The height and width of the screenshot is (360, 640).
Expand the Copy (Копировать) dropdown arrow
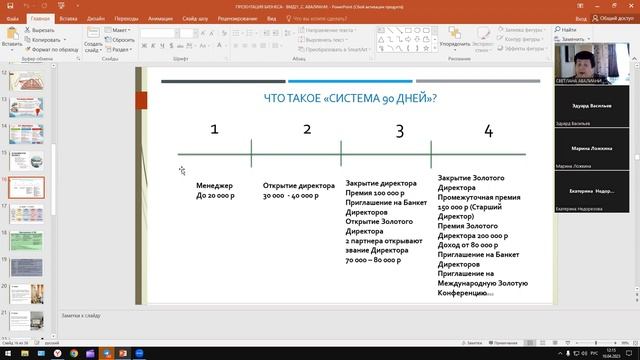click(65, 40)
